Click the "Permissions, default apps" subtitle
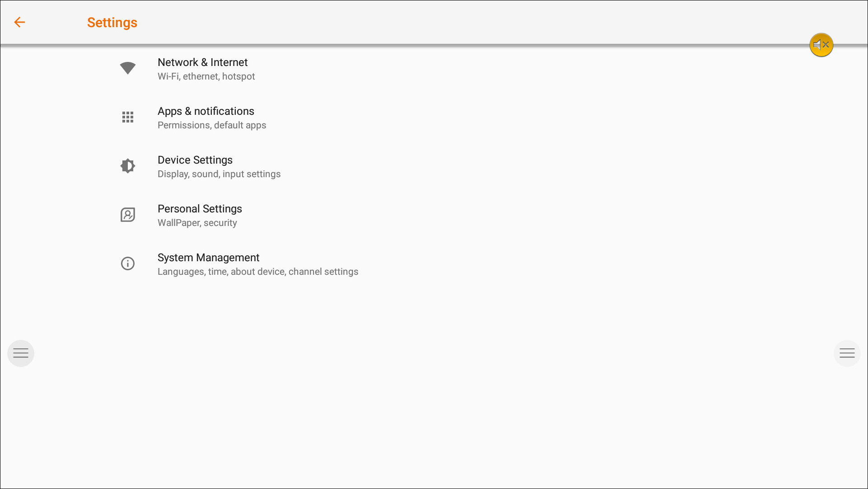Viewport: 868px width, 489px height. [211, 125]
